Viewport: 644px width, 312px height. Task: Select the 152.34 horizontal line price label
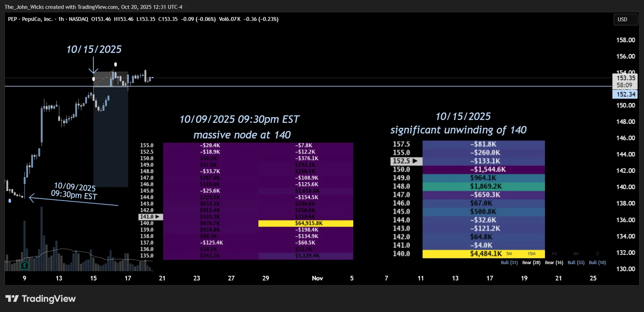coord(626,94)
